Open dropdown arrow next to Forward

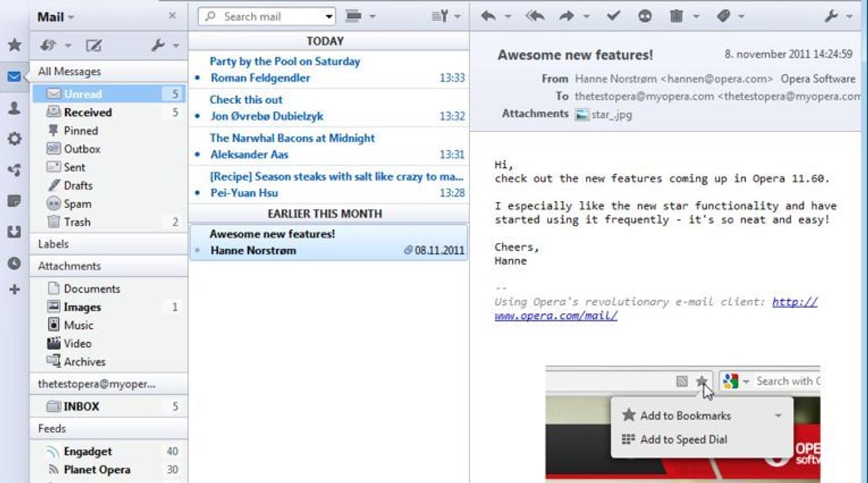point(587,17)
